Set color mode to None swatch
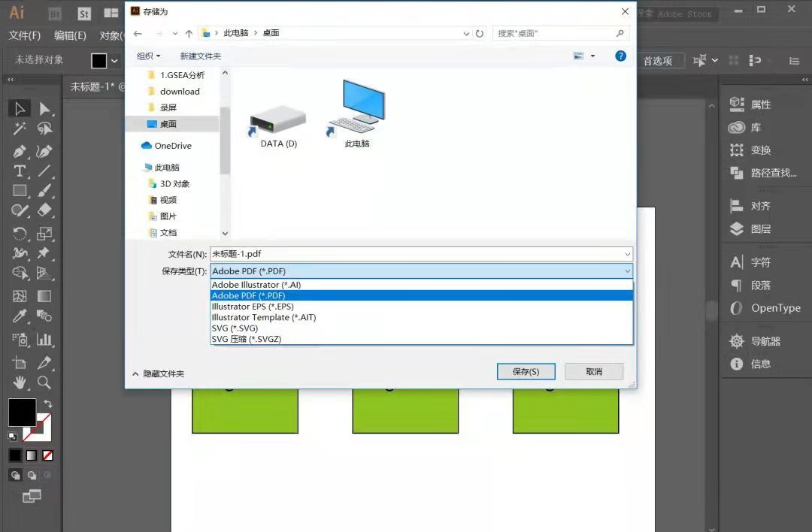The height and width of the screenshot is (532, 812). [x=47, y=455]
